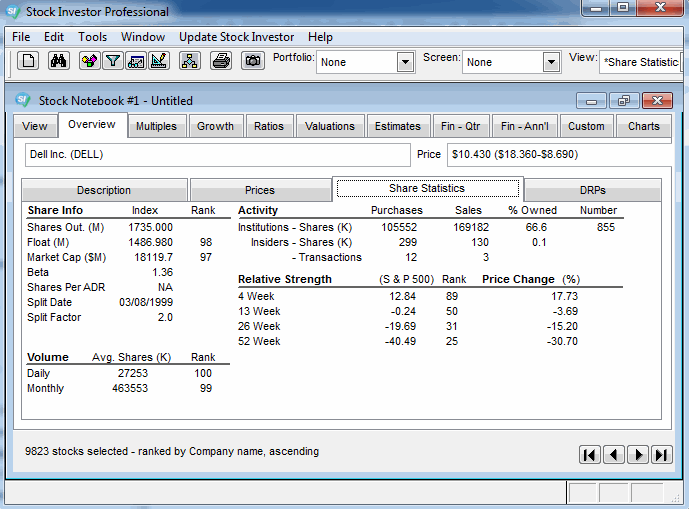689x509 pixels.
Task: Click the institutions number value 855
Action: click(606, 227)
